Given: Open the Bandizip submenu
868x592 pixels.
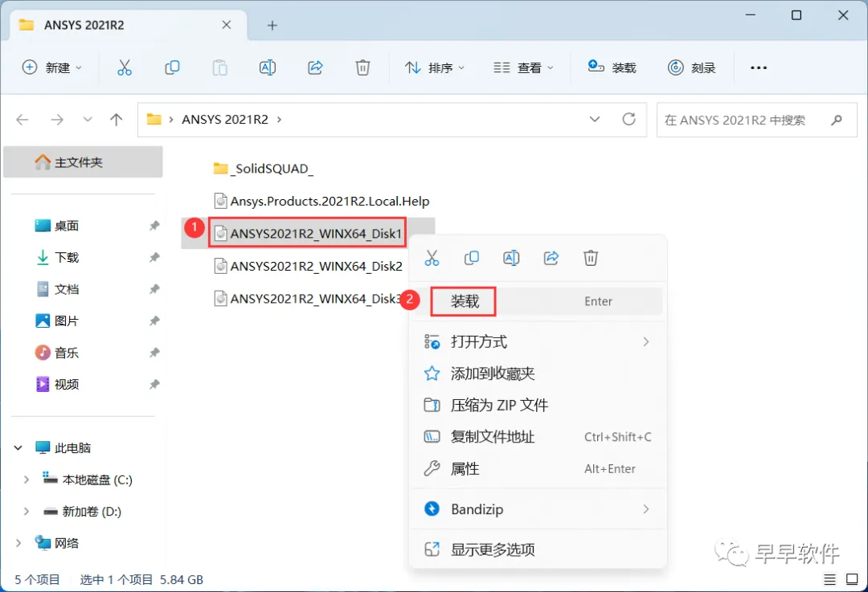Looking at the screenshot, I should pyautogui.click(x=538, y=509).
